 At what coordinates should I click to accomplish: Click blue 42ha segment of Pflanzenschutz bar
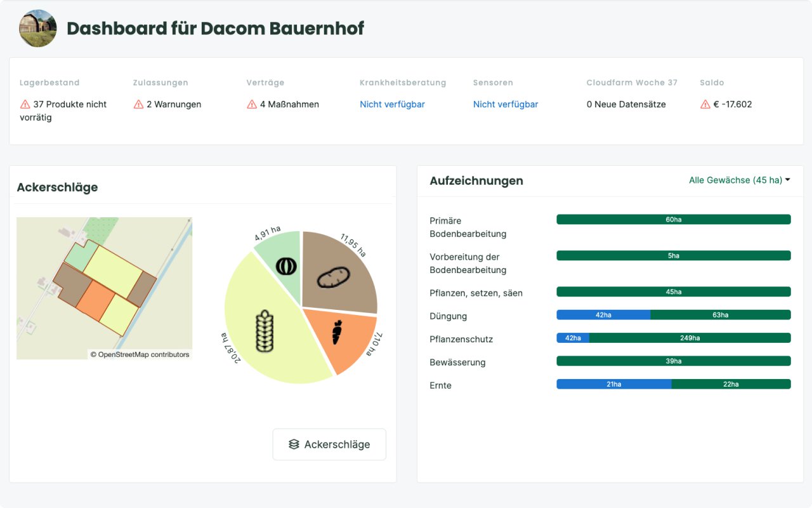pos(573,338)
